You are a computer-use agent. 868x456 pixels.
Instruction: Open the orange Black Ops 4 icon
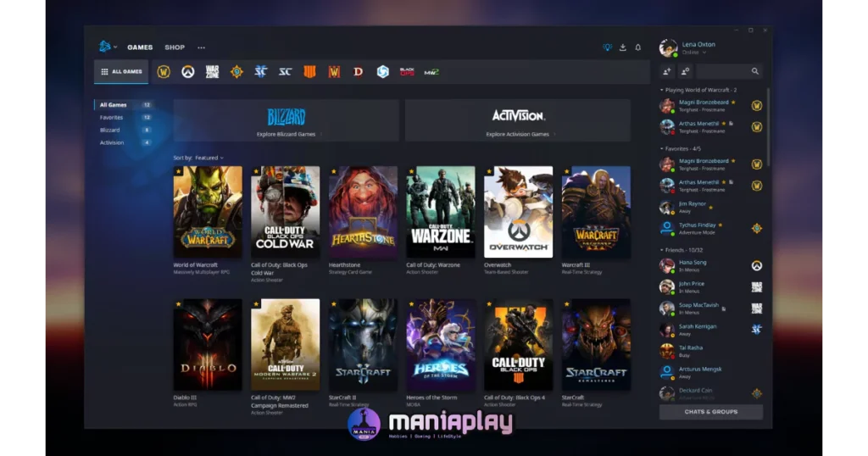coord(309,72)
